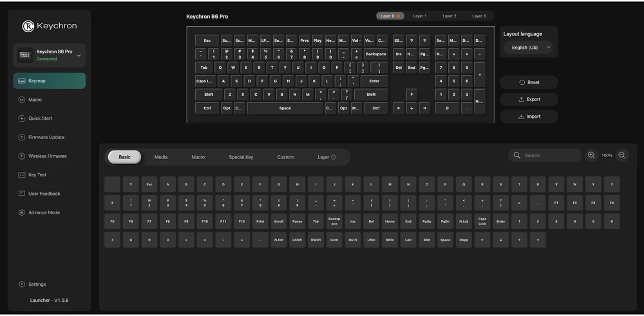Click the zoom out magnifier icon

(x=622, y=156)
